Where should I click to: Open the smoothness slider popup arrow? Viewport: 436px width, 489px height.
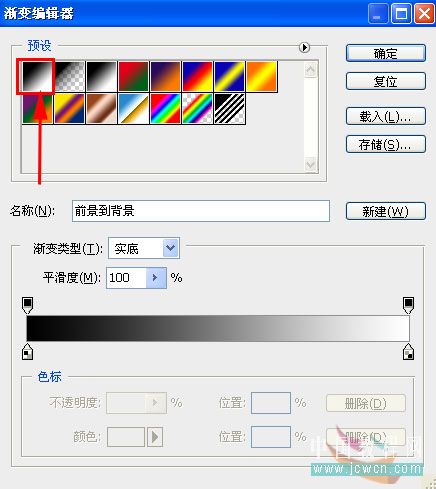coord(156,278)
